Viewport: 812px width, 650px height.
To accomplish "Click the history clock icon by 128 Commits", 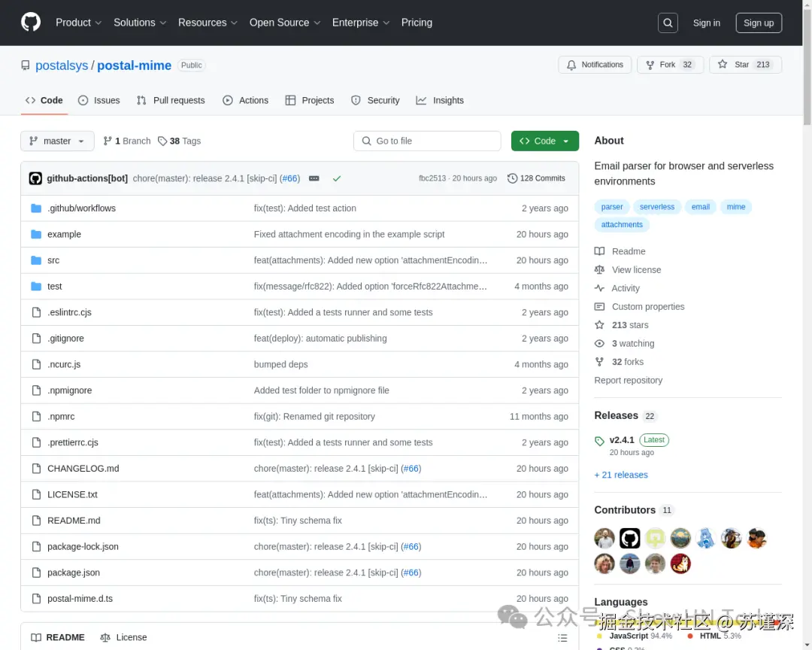I will click(512, 178).
